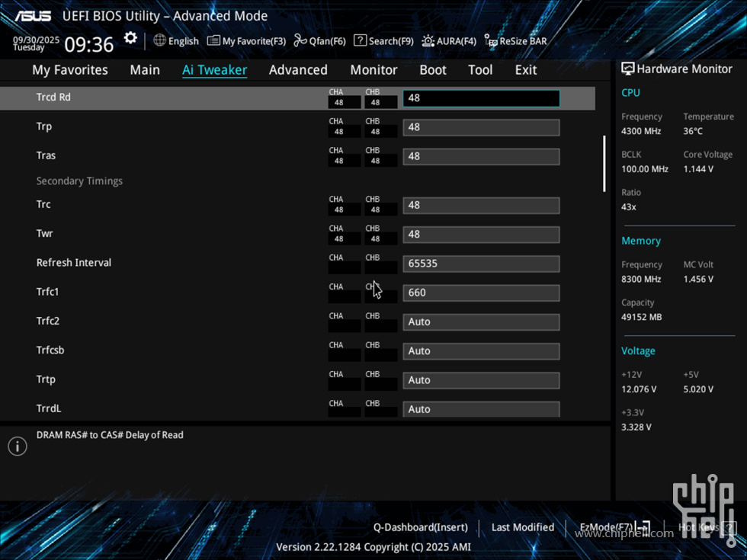Select the Trfcsb Auto value field

pyautogui.click(x=481, y=351)
